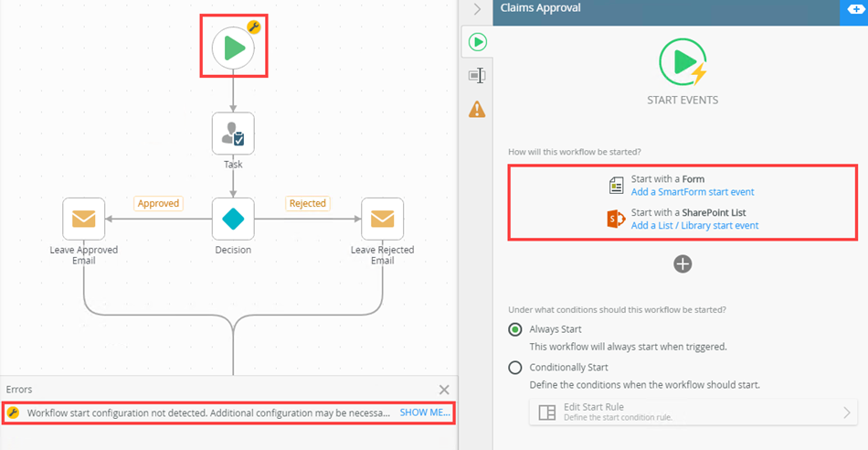
Task: Select the Leave Rejected Email step
Action: tap(383, 219)
